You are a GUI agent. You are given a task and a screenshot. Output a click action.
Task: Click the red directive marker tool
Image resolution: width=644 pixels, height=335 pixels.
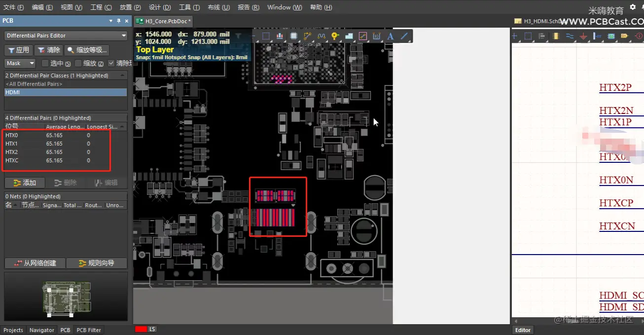pos(639,36)
